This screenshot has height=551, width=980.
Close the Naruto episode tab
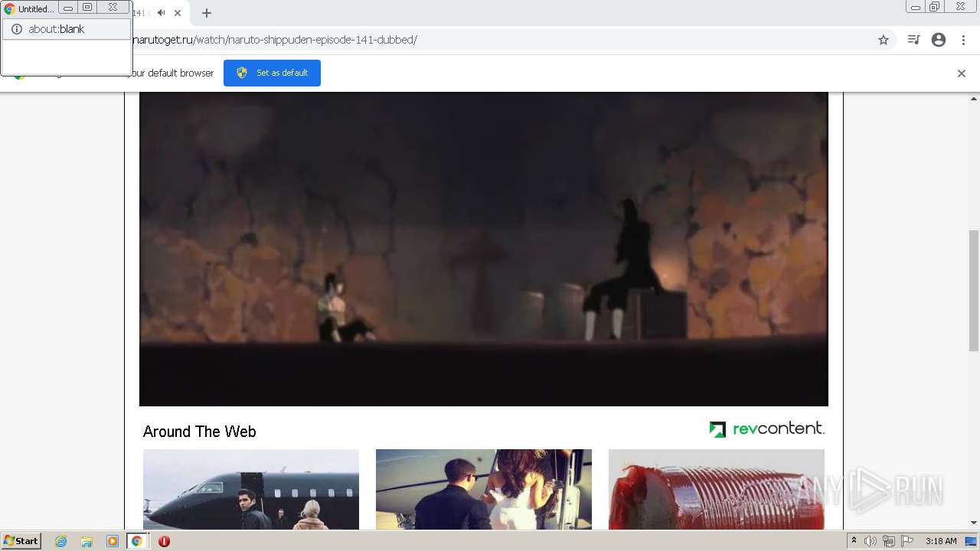(x=178, y=13)
